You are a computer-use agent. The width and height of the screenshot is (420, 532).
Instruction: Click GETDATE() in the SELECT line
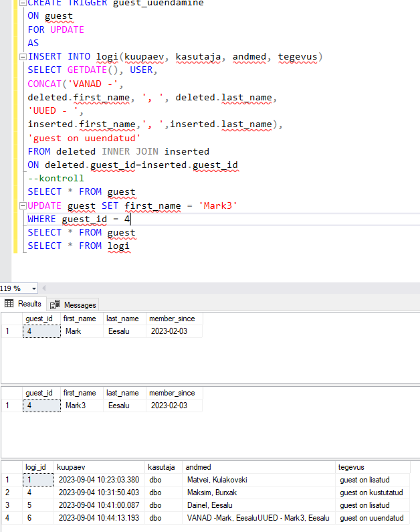click(92, 70)
